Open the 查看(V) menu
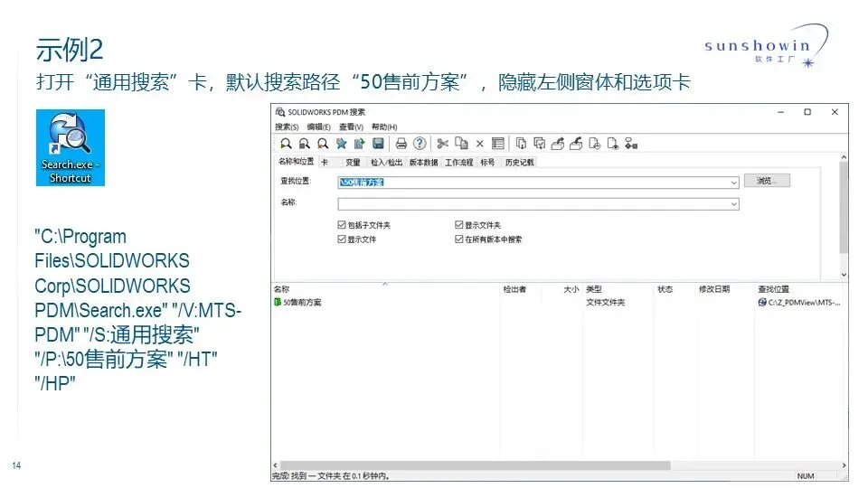 coord(351,127)
